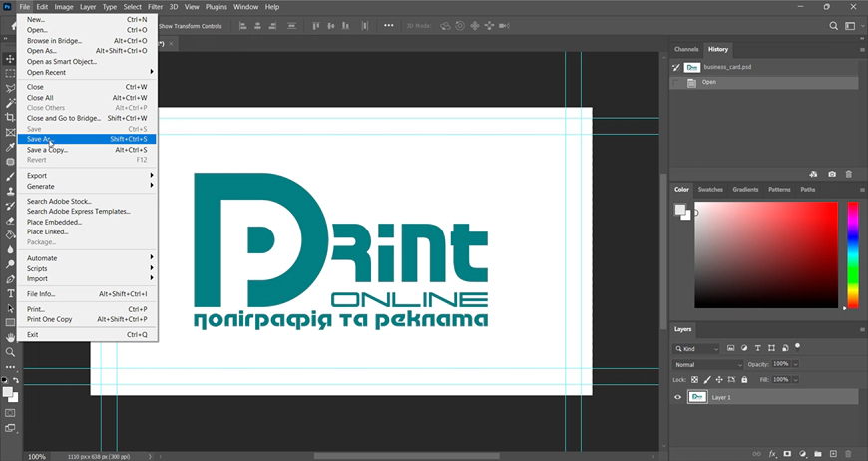
Task: Click the search icon in options bar
Action: 833,26
